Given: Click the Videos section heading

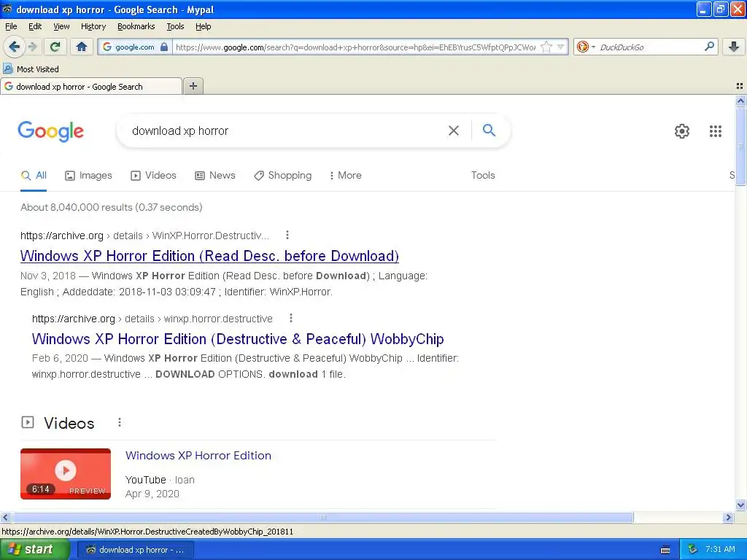Looking at the screenshot, I should 69,423.
